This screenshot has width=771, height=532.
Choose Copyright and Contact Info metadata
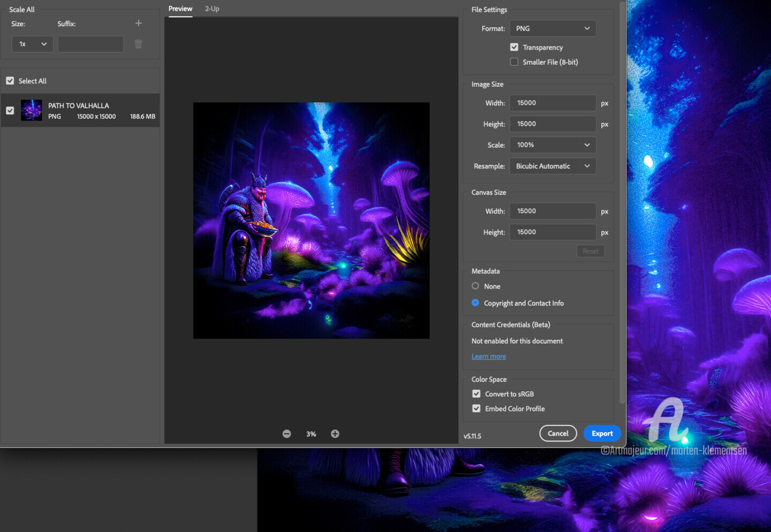(x=475, y=303)
